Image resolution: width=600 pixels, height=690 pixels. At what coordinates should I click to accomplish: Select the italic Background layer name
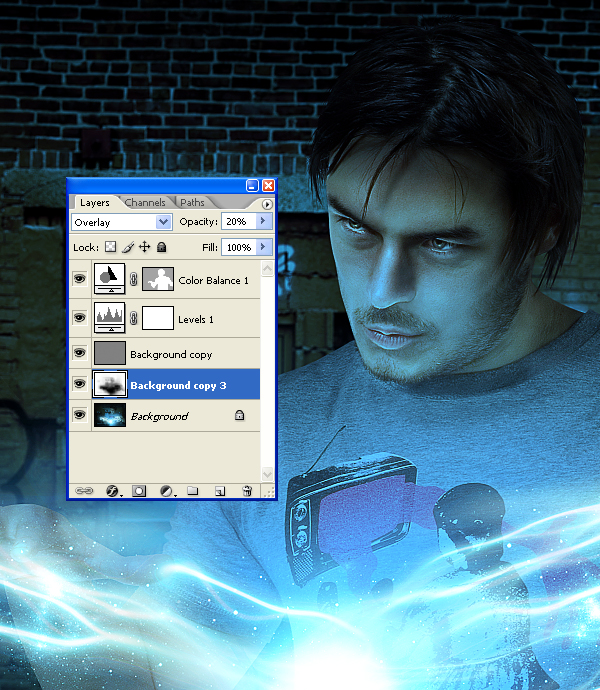point(159,416)
